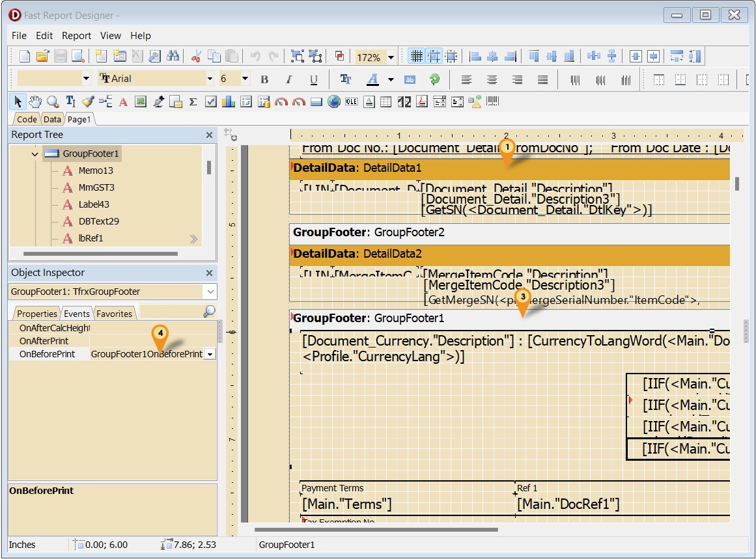This screenshot has width=756, height=559.
Task: Insert a Chart object
Action: pyautogui.click(x=228, y=101)
